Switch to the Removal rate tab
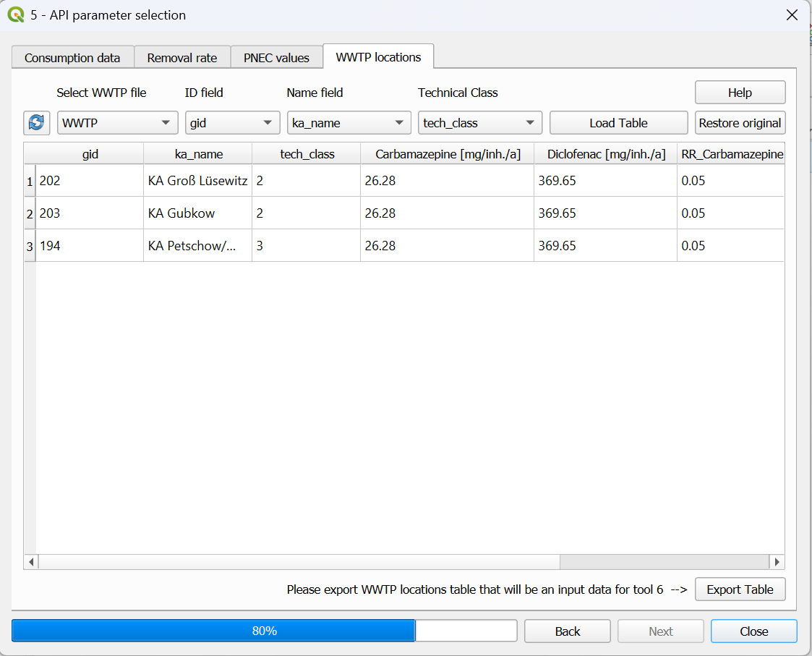Image resolution: width=812 pixels, height=656 pixels. click(x=182, y=58)
